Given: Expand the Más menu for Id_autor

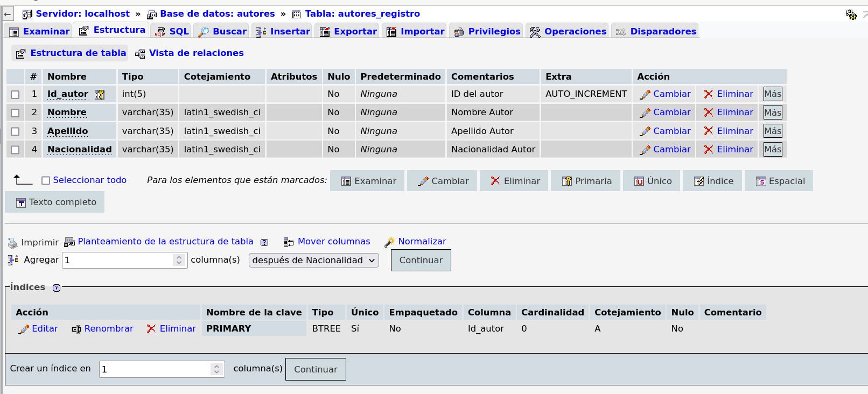Looking at the screenshot, I should [773, 94].
